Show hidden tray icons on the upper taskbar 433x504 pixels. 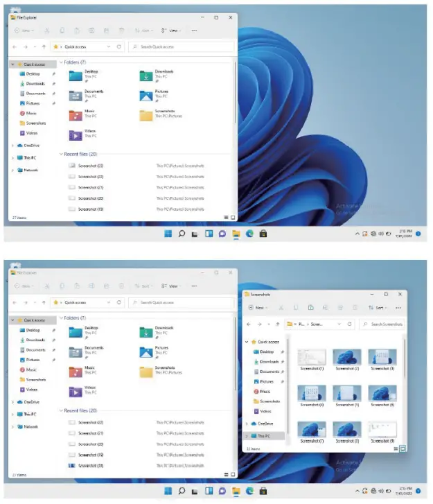[357, 234]
